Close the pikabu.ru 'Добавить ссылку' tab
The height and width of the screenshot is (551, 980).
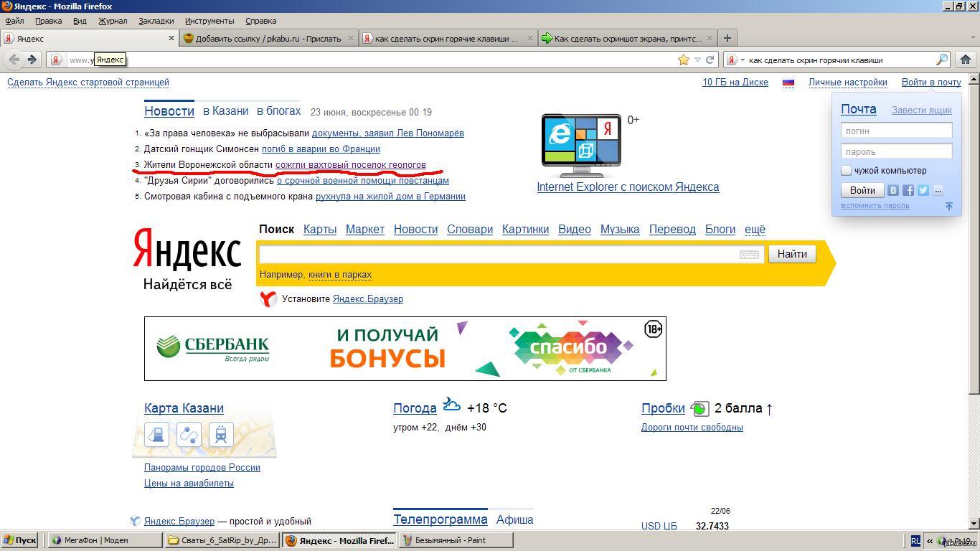click(351, 38)
